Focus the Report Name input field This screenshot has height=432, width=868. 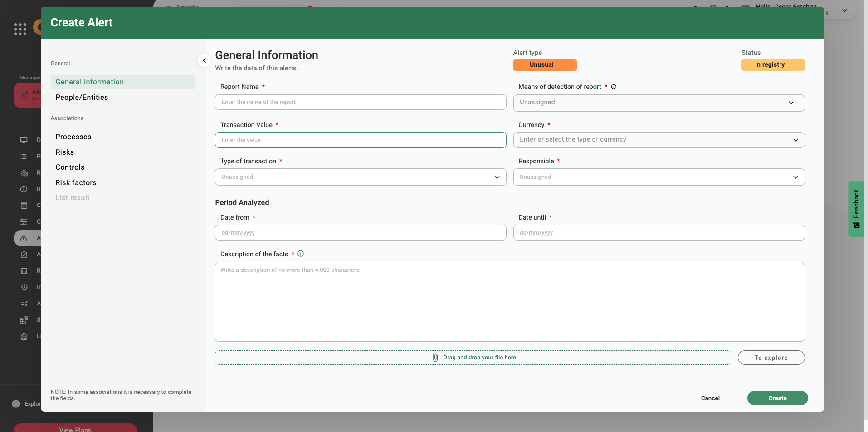pos(360,102)
